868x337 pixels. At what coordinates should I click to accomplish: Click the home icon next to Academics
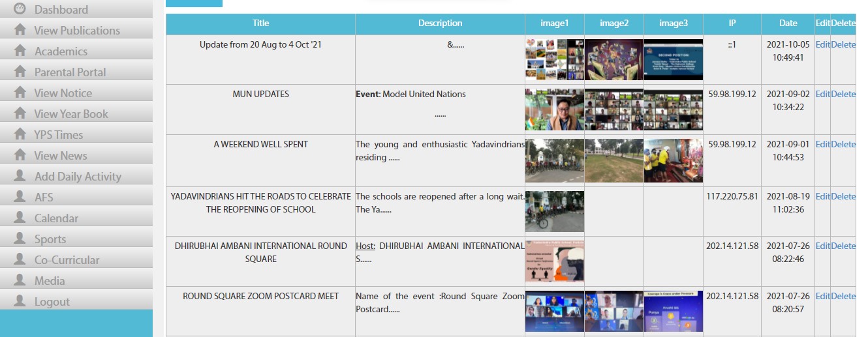coord(20,51)
